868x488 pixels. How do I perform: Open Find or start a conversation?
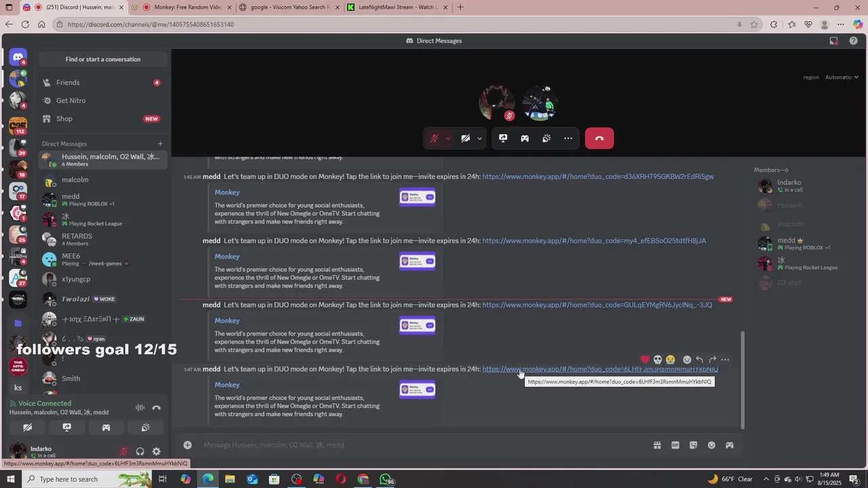(103, 59)
